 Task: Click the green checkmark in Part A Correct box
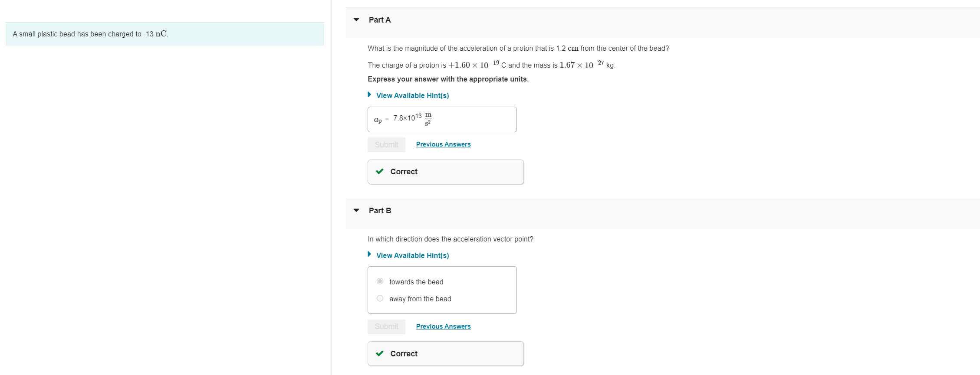coord(380,172)
